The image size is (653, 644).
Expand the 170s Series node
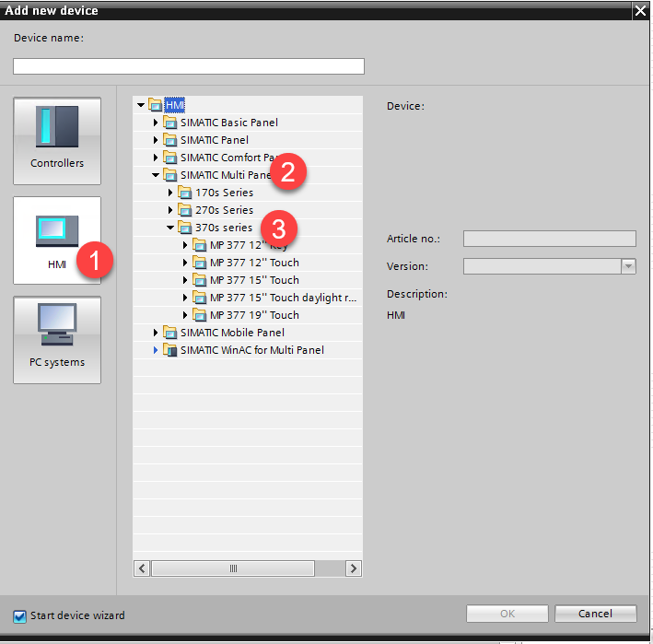tap(170, 193)
